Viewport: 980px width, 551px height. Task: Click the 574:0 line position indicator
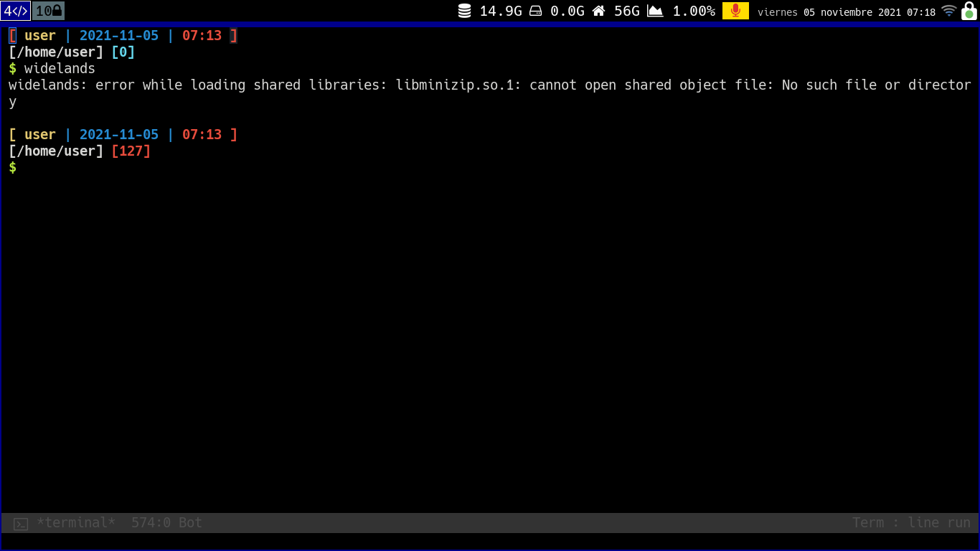click(x=151, y=523)
